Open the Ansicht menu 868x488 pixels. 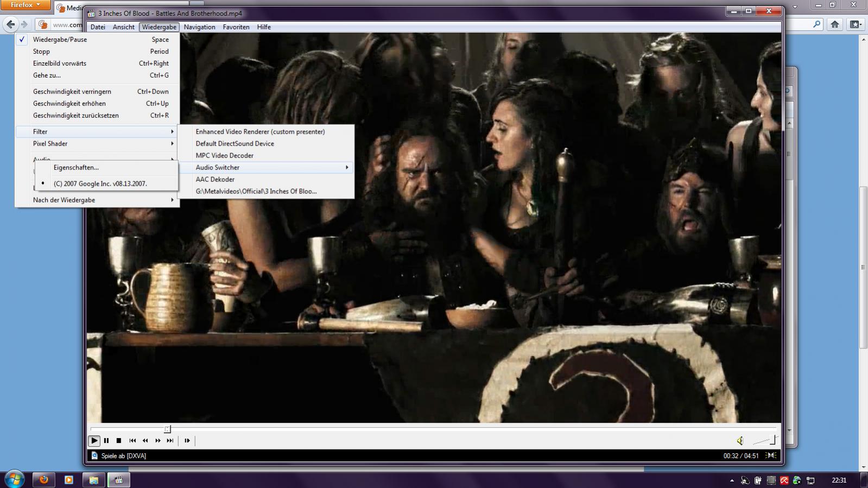(124, 27)
